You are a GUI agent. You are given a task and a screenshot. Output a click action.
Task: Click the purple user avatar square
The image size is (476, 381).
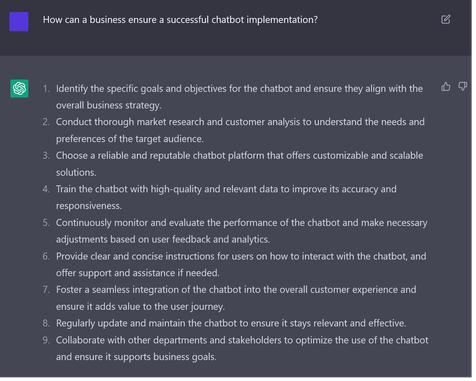(x=19, y=22)
